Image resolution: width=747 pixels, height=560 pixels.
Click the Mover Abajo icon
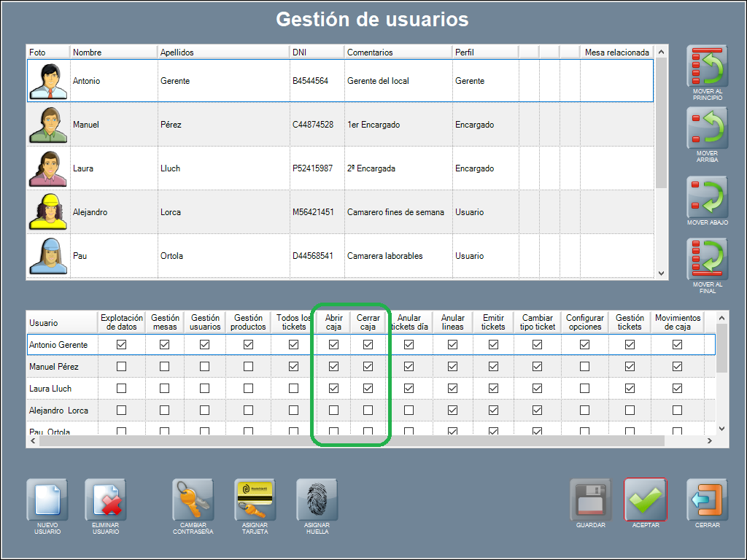click(708, 197)
